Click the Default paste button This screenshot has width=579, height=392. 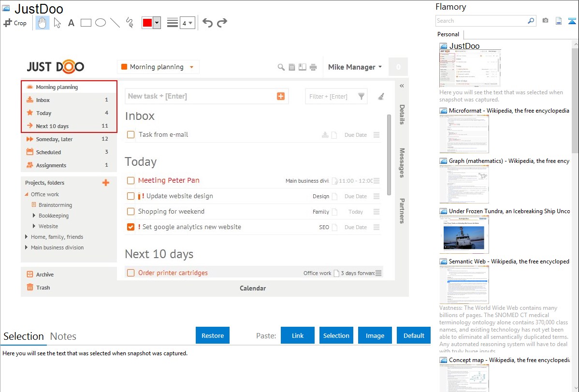(414, 335)
